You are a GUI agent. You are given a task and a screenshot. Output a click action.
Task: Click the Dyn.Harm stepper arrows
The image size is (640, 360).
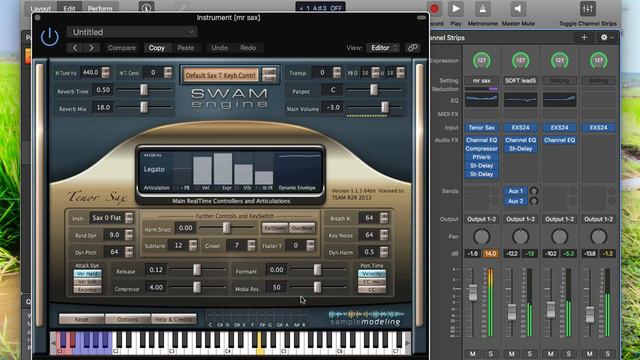pyautogui.click(x=384, y=252)
